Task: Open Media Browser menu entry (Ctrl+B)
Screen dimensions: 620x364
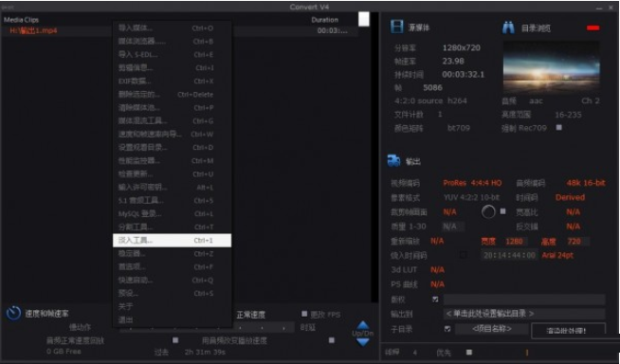Action: tap(172, 41)
